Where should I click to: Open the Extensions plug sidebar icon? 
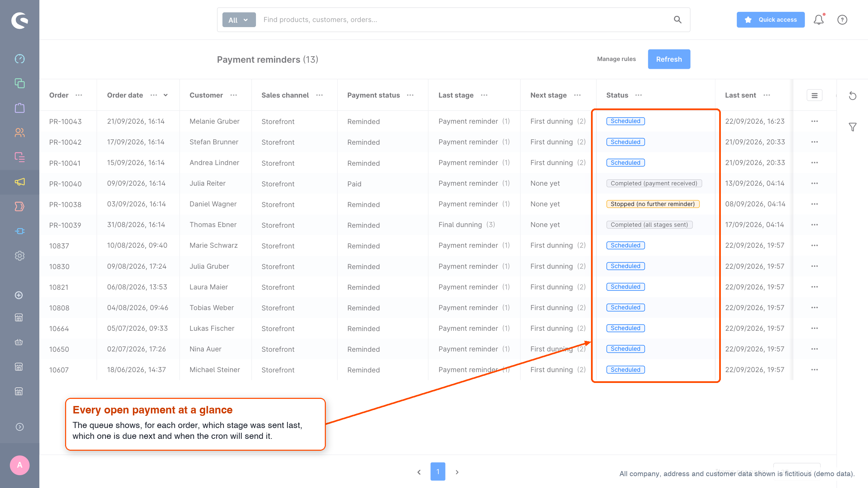coord(20,231)
